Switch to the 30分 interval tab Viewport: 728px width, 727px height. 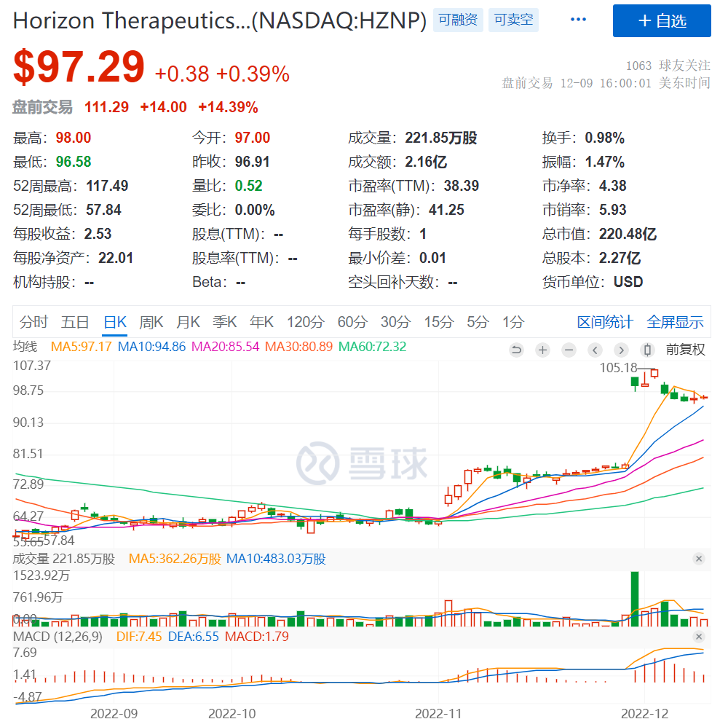coord(395,322)
